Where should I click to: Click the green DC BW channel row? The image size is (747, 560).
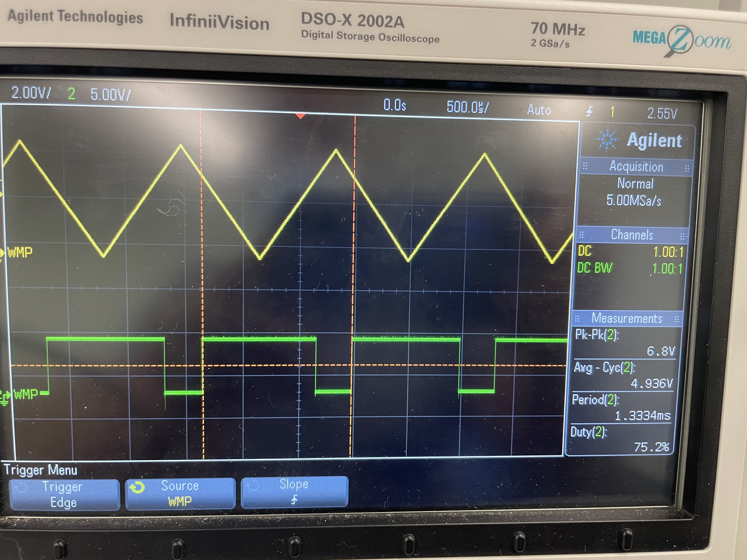[x=630, y=268]
